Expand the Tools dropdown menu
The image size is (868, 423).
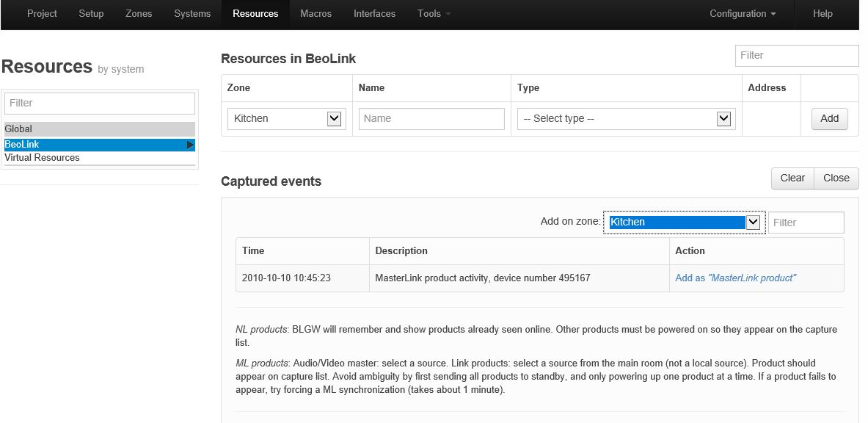pos(434,14)
